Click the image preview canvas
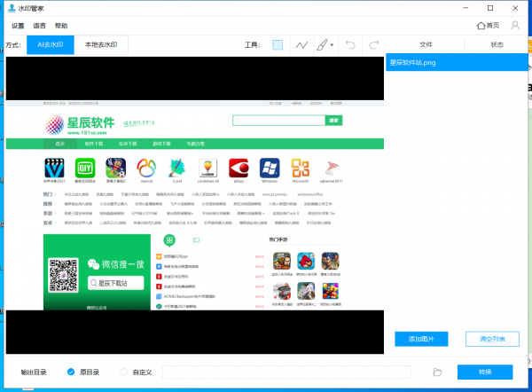 (x=195, y=206)
